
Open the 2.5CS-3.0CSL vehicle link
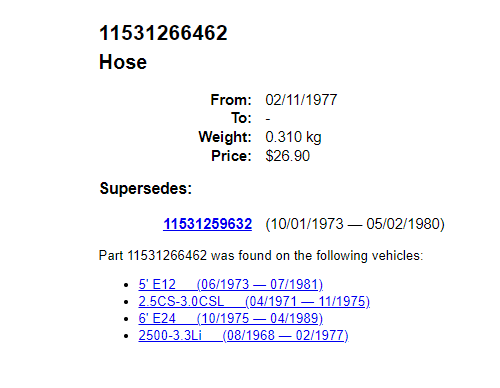click(254, 301)
